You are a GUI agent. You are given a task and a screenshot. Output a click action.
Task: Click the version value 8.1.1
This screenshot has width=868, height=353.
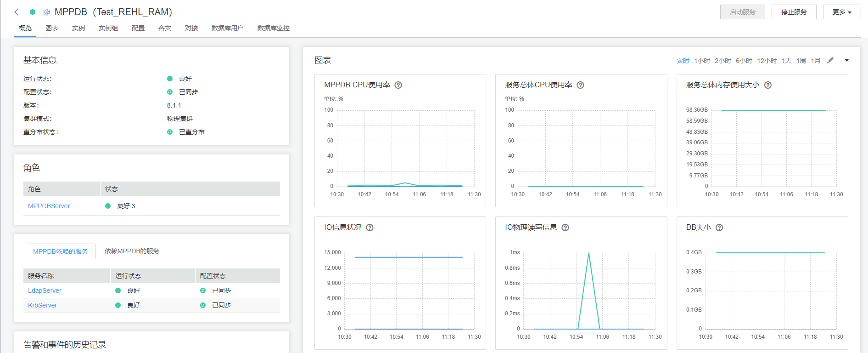coord(174,105)
